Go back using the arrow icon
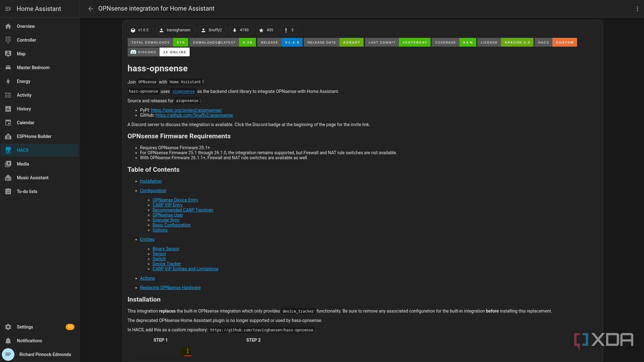 91,9
